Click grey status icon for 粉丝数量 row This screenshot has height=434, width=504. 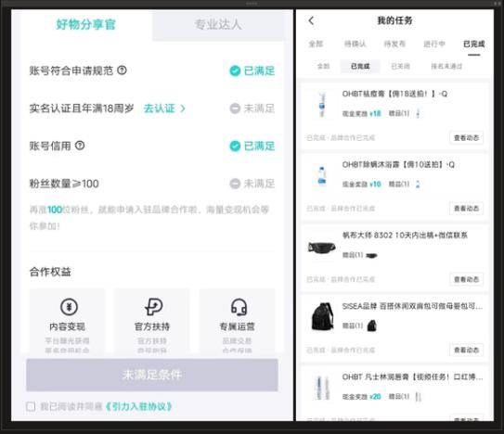point(235,184)
